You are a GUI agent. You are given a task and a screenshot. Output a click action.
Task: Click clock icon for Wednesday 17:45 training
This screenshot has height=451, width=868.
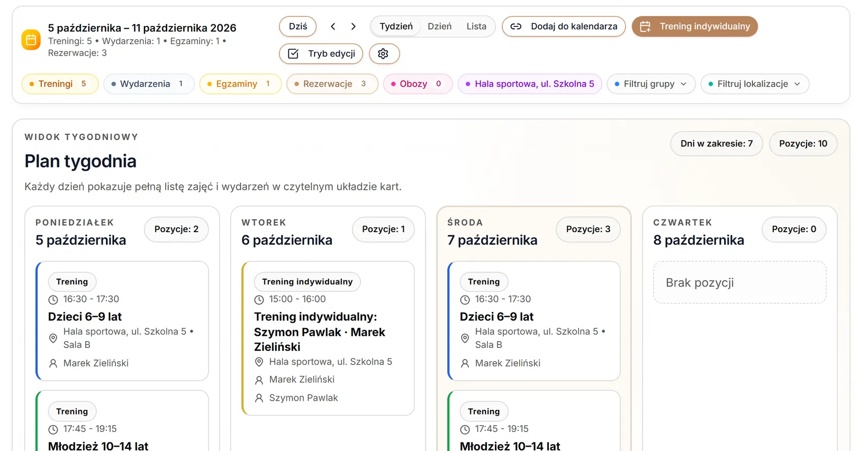(x=465, y=429)
